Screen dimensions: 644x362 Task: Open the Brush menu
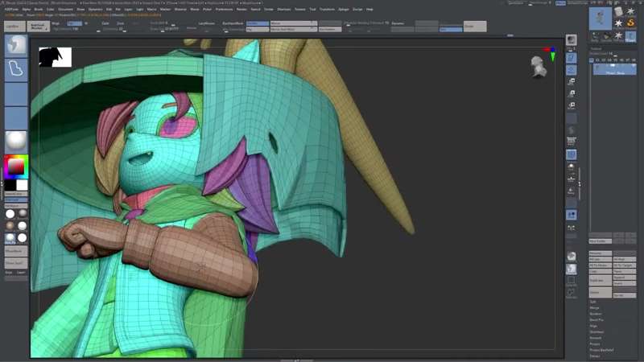coord(39,9)
